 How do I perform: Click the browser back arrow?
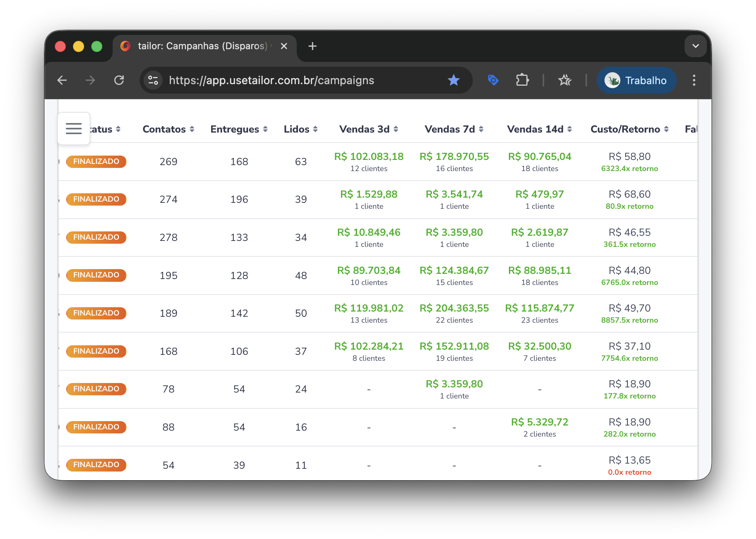pos(62,80)
